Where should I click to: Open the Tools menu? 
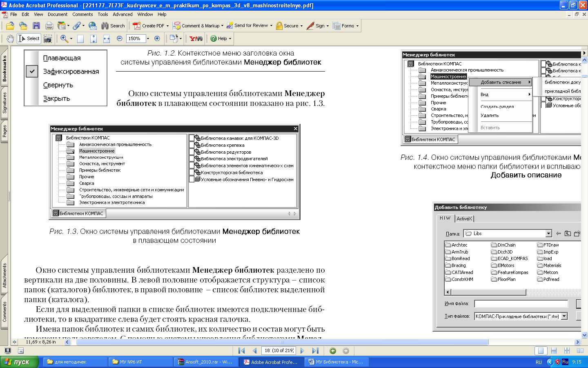tap(103, 14)
